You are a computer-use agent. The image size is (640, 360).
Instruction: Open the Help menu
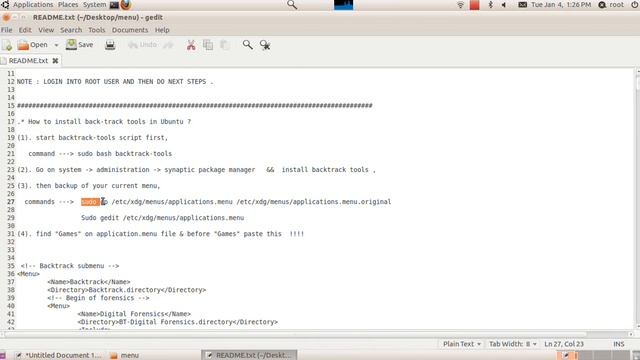pyautogui.click(x=162, y=30)
